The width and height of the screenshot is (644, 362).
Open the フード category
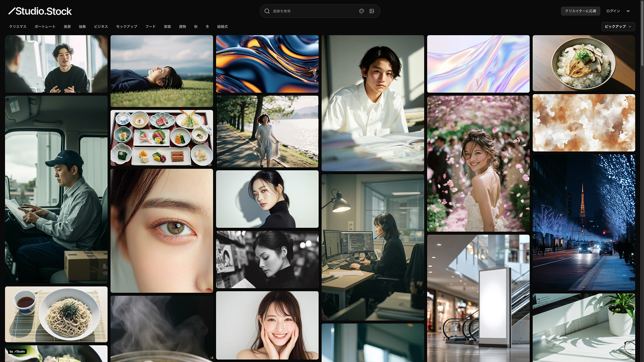[150, 26]
